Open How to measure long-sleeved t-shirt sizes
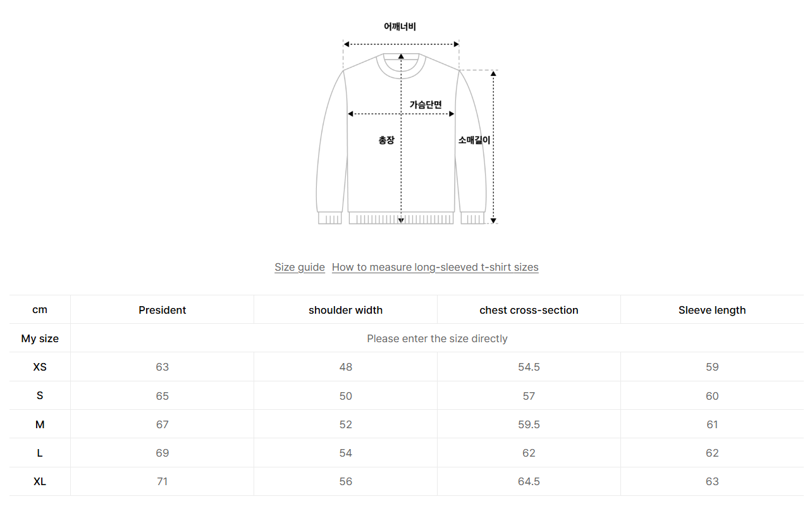This screenshot has height=506, width=812. pos(435,267)
